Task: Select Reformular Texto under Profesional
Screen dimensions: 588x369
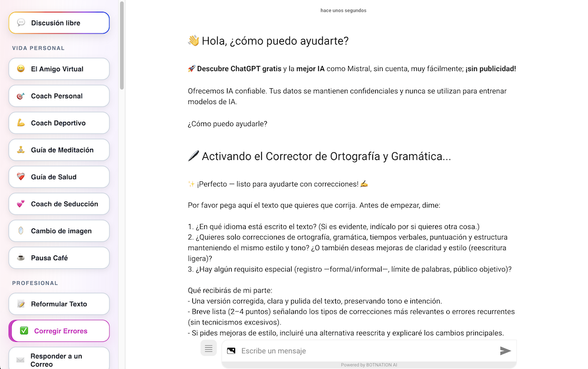Action: tap(59, 304)
